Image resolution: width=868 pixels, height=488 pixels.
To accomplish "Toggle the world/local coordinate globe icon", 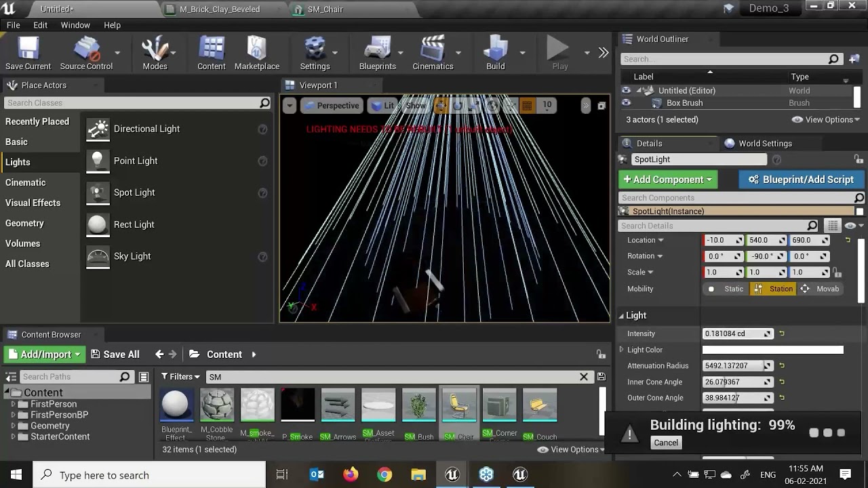I will 492,106.
